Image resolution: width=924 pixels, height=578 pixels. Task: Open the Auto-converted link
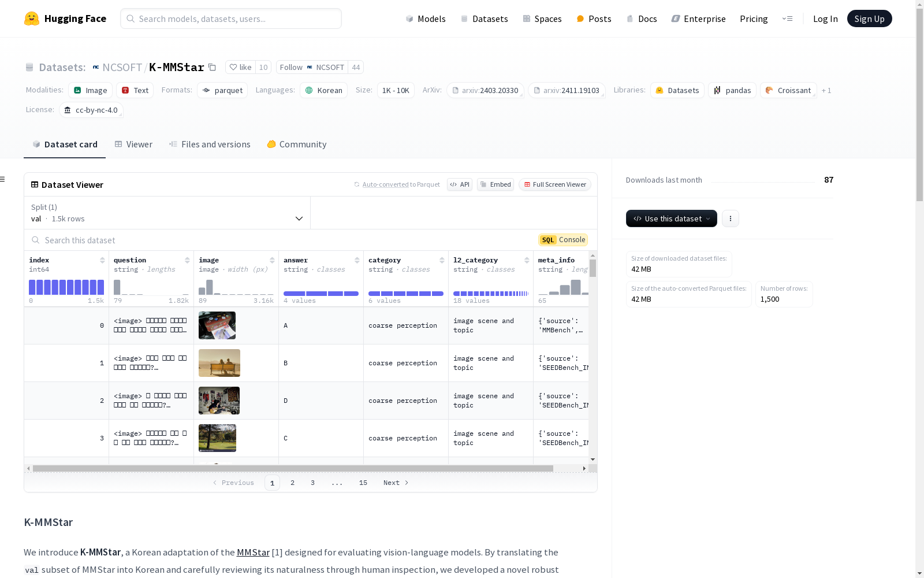click(385, 184)
